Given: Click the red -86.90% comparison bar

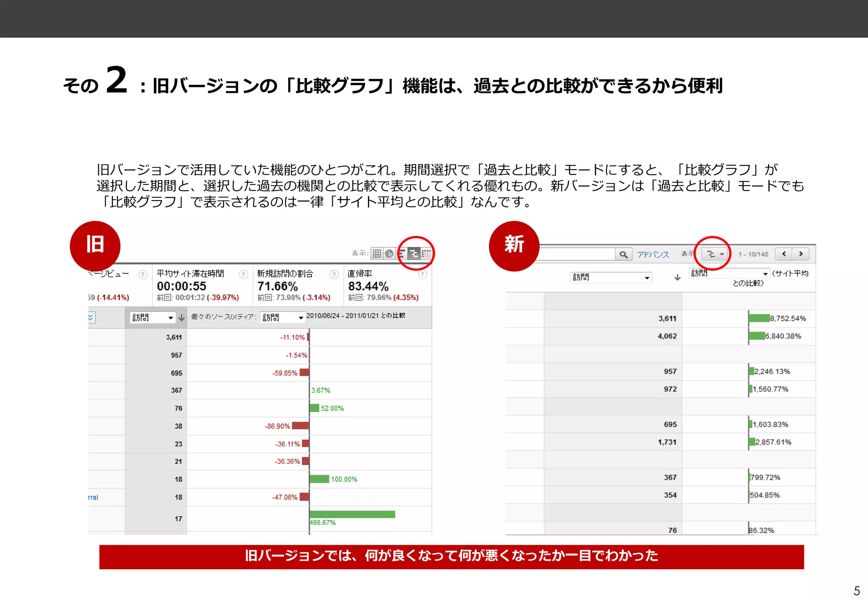Looking at the screenshot, I should point(300,426).
